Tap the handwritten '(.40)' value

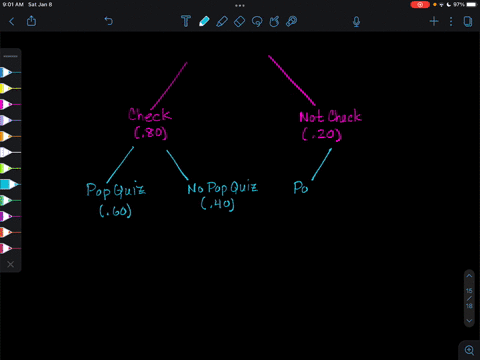(x=218, y=203)
